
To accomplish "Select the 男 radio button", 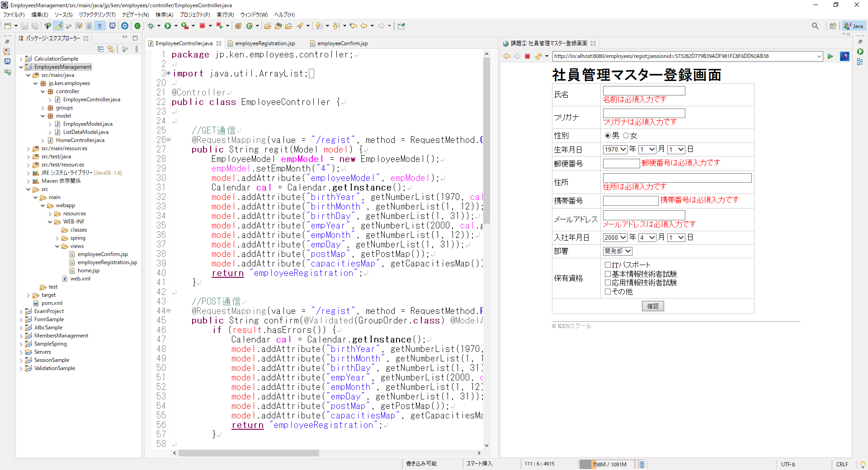I will point(608,135).
